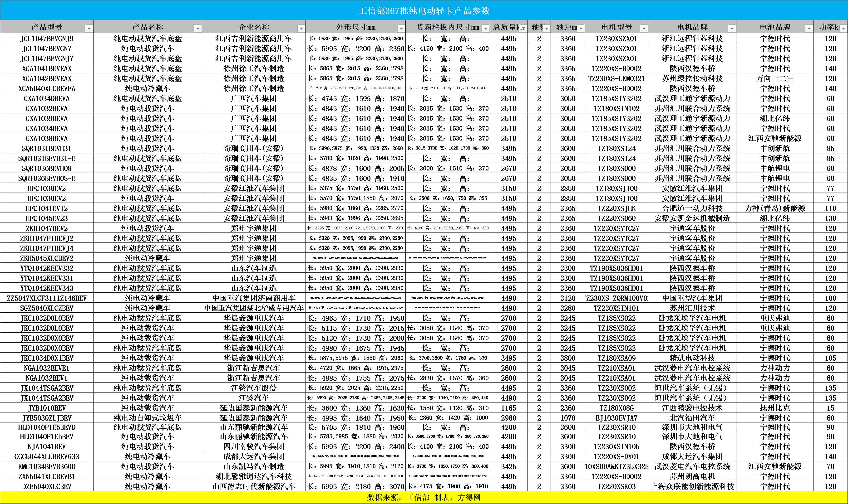Select the 力神(青岛)新能源 battery brand cell
Screen dimensions: 848x504
coord(775,208)
